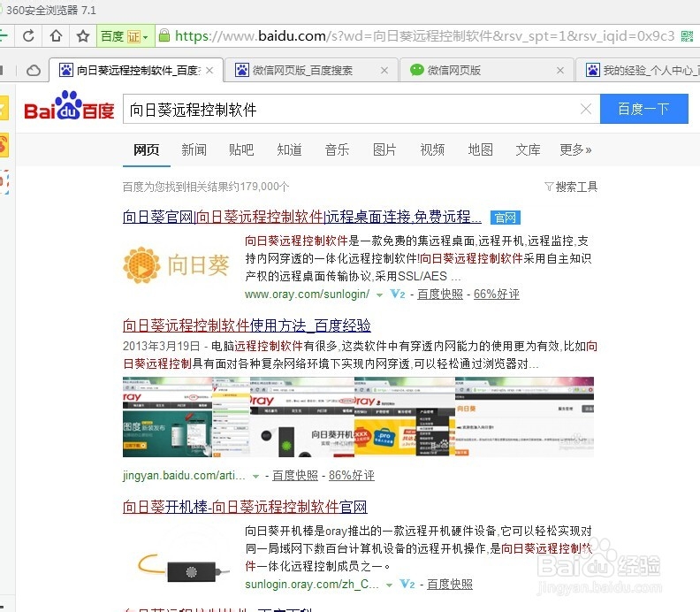Expand dropdown arrow after jingyan.baidu.com URL
700x612 pixels.
pos(255,476)
